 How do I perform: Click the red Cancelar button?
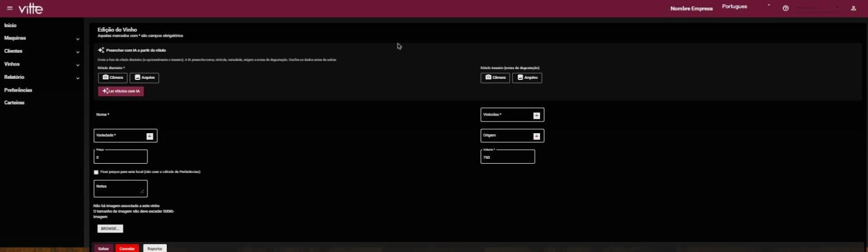pyautogui.click(x=127, y=249)
